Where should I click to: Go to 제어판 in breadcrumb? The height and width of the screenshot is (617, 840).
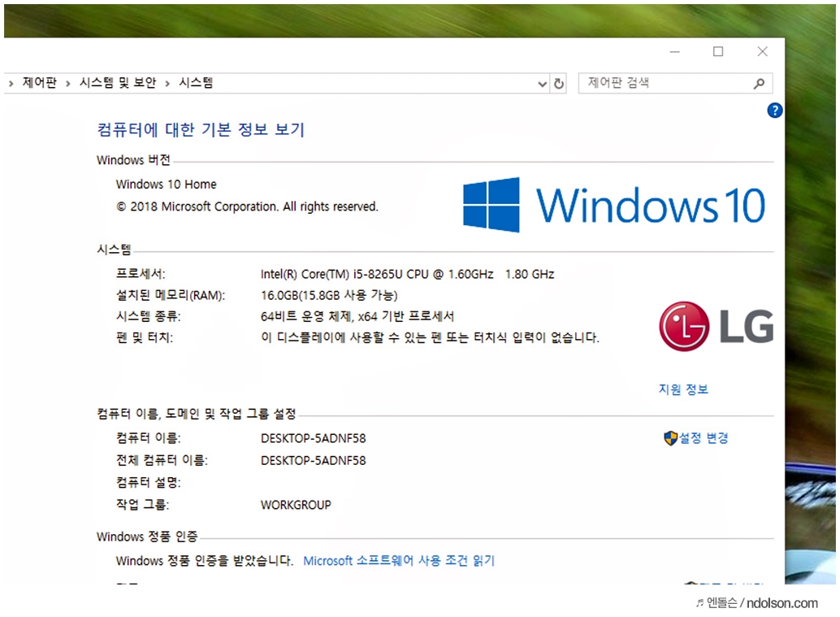pos(39,83)
